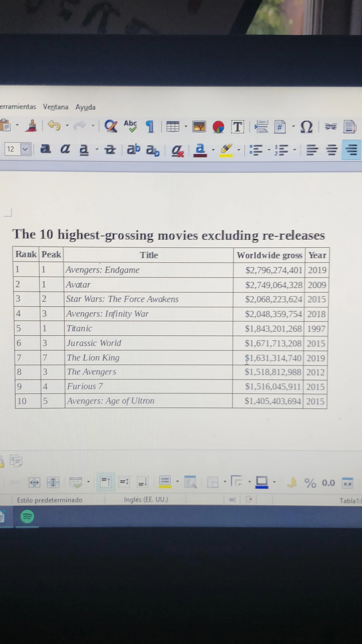Open Find and Replace tool

point(111,126)
